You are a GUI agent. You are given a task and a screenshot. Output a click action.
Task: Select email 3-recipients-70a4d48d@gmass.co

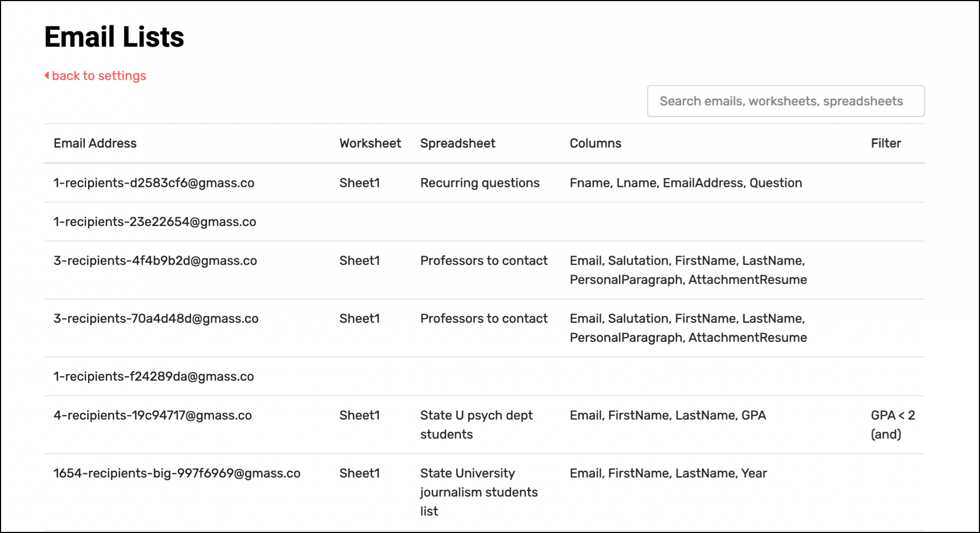click(156, 319)
